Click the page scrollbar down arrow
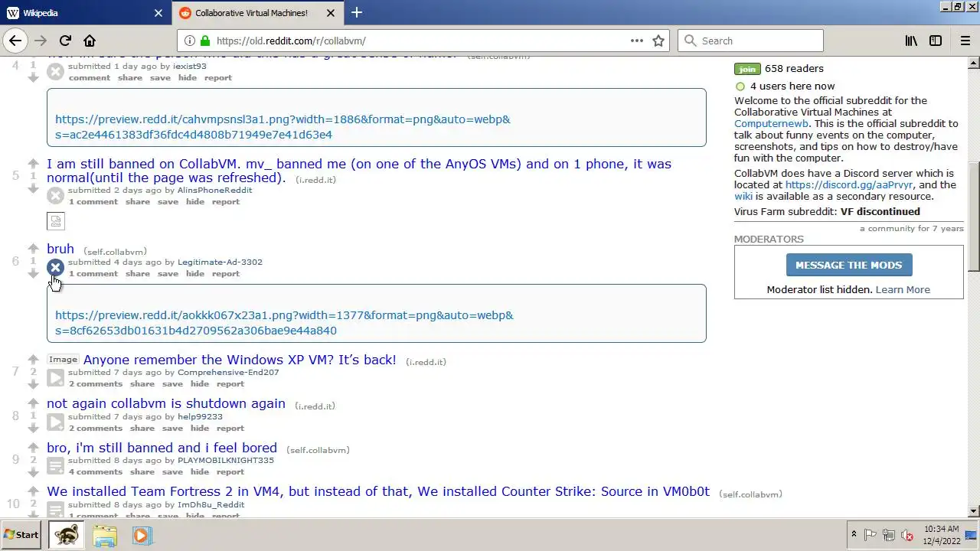 click(974, 511)
